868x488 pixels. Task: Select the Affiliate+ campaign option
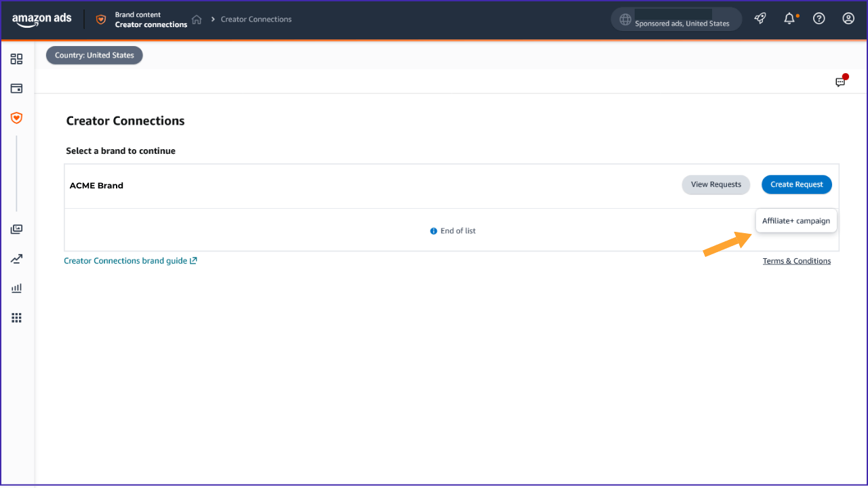coord(796,220)
